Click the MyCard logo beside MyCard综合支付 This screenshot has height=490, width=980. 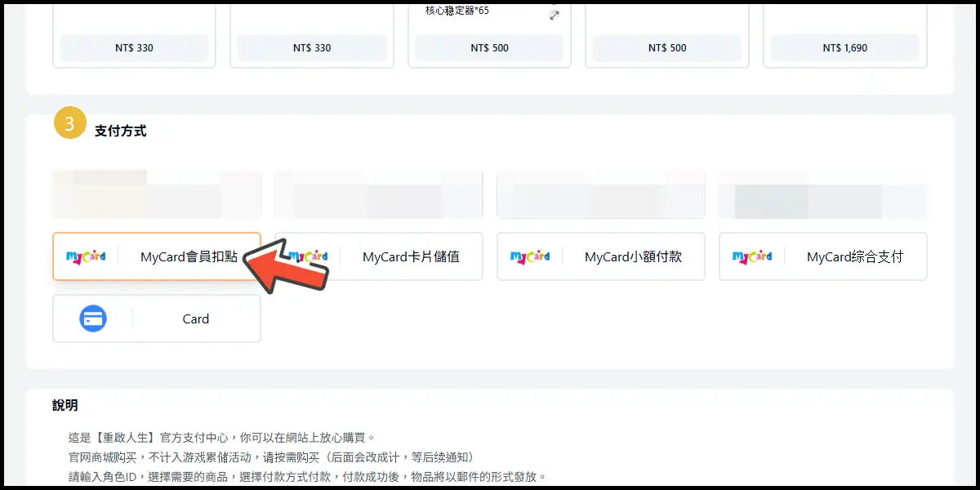coord(752,256)
